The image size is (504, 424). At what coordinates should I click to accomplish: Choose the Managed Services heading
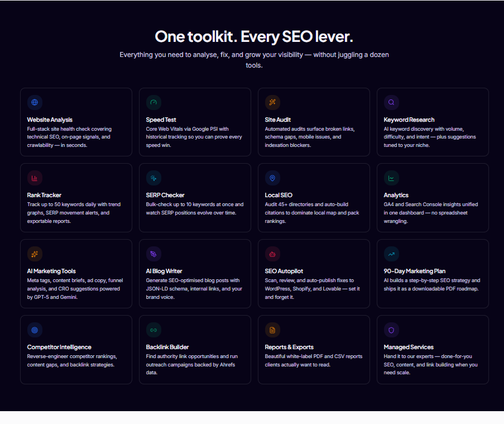[x=409, y=347]
